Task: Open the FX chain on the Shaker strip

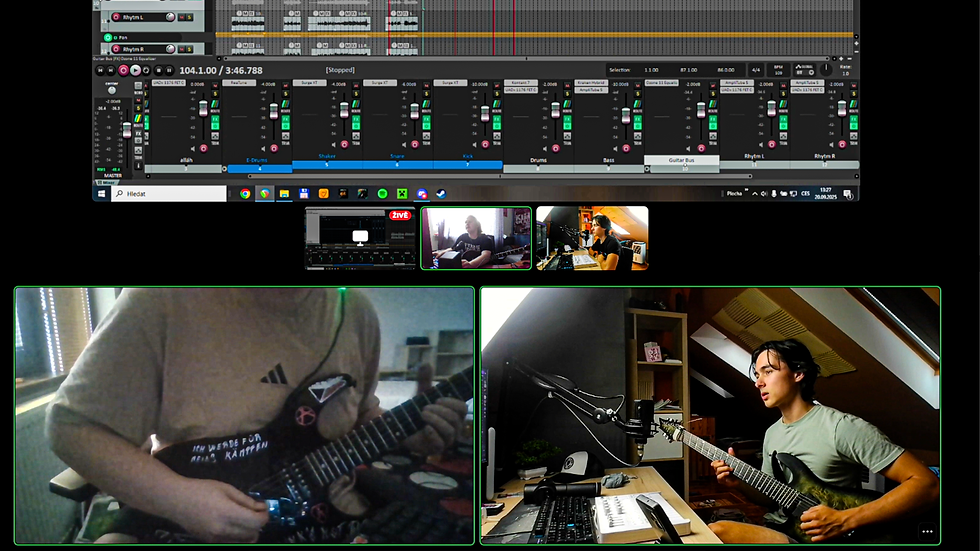Action: pos(356,119)
